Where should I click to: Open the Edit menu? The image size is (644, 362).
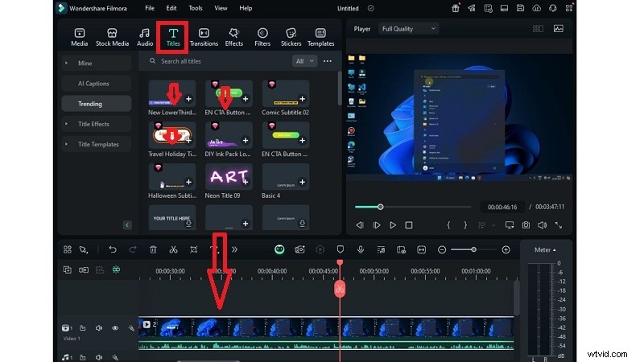click(x=171, y=8)
